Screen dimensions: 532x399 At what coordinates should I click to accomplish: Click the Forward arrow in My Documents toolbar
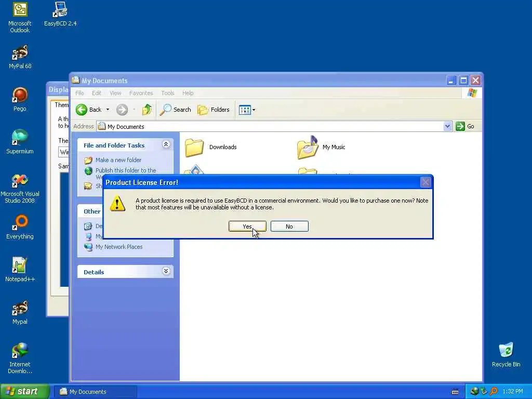tap(122, 110)
